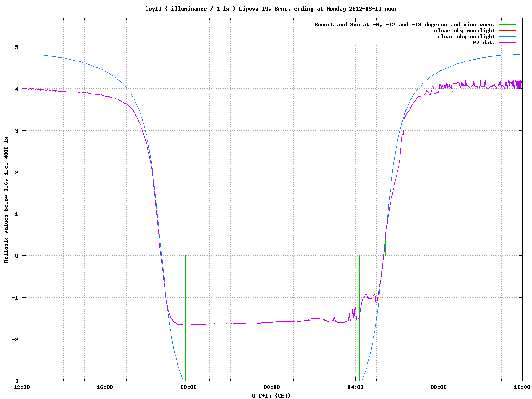This screenshot has width=532, height=399.
Task: Click the green vertical marker just after 04:00
Action: coord(359,318)
